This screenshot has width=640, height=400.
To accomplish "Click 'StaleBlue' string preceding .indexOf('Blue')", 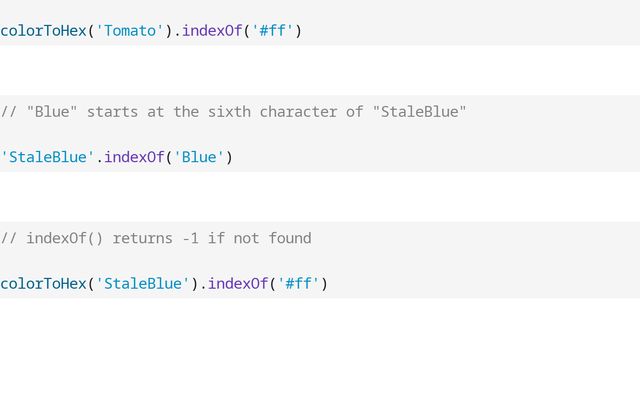I will pos(47,157).
